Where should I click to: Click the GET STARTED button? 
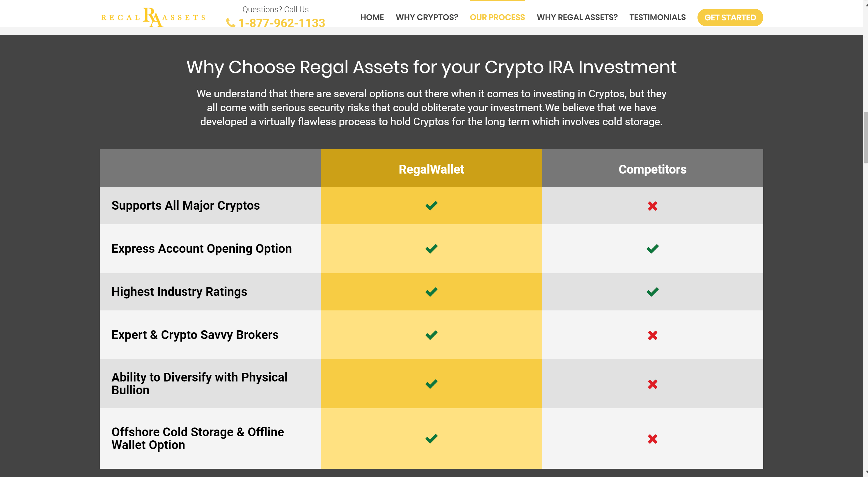(x=730, y=17)
